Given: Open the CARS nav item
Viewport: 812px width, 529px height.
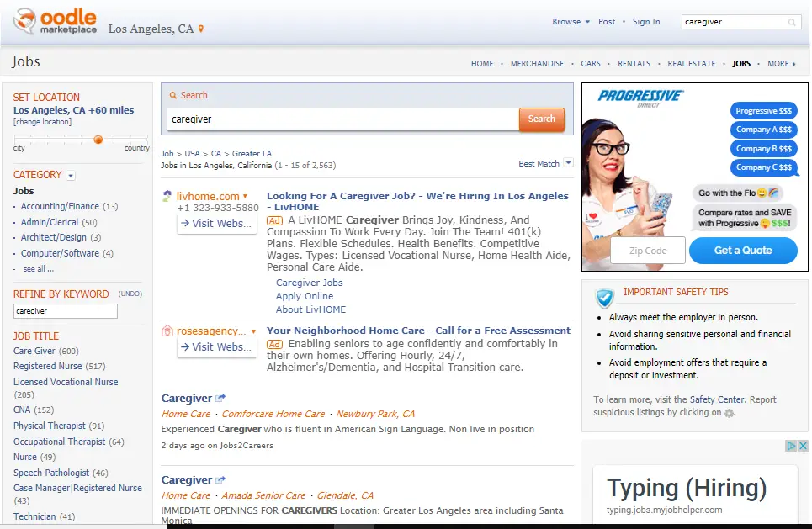Looking at the screenshot, I should [x=591, y=64].
